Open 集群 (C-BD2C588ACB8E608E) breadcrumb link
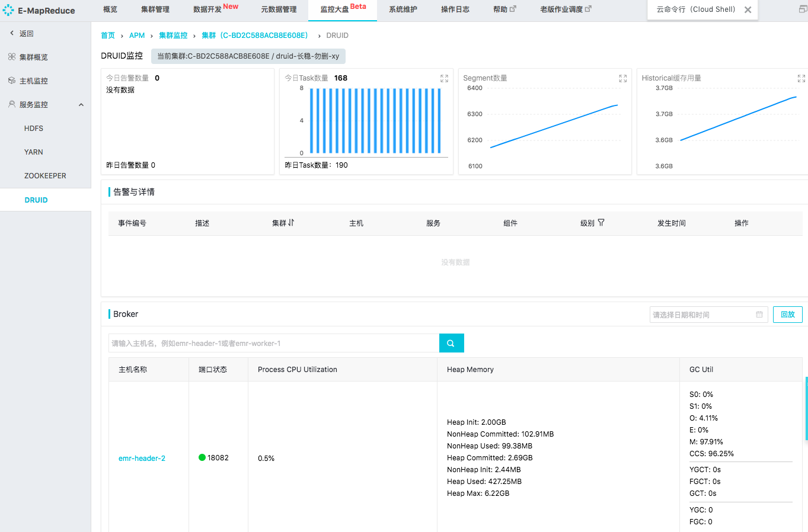This screenshot has width=808, height=532. (255, 36)
